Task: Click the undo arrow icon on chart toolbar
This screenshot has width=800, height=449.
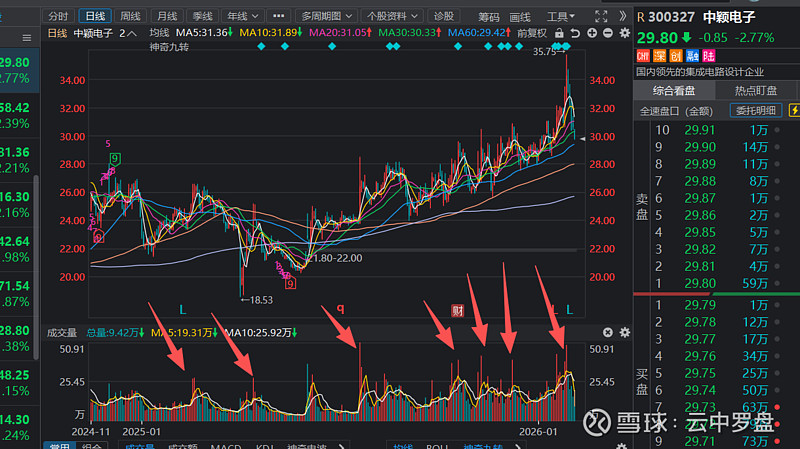Action: point(577,33)
